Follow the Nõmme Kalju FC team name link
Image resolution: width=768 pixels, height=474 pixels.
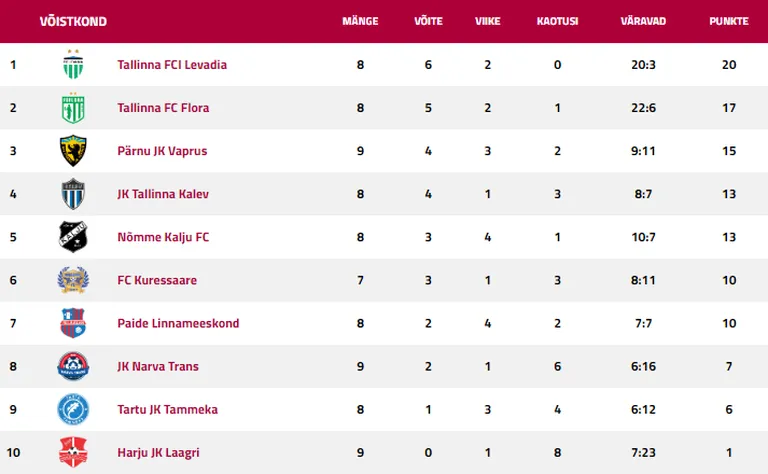(163, 237)
